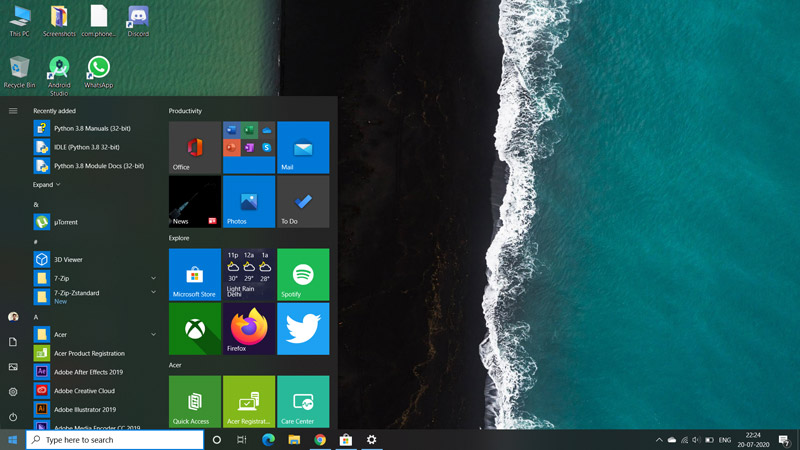
Task: Open the Acer Registration tile
Action: (x=249, y=402)
